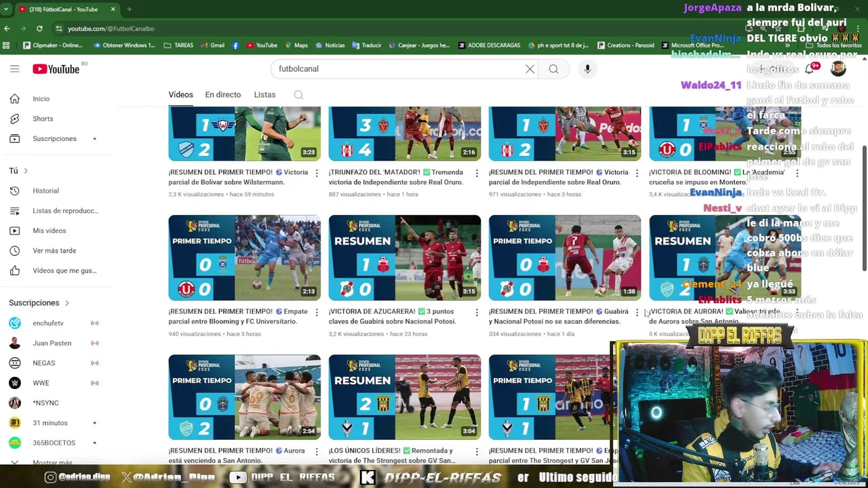
Task: Open the ADOBE DESCARGAS bookmark
Action: [489, 45]
